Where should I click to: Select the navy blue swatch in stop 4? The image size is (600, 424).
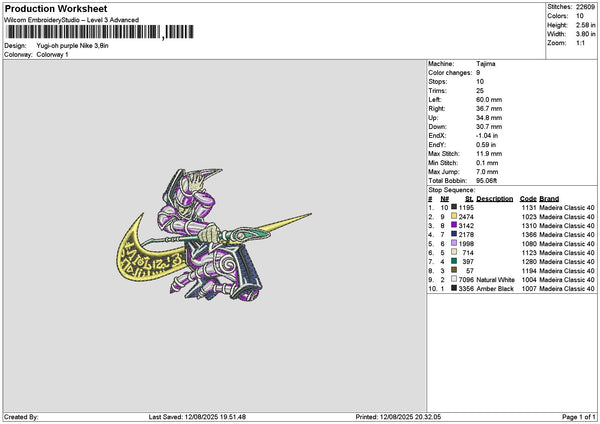click(454, 234)
